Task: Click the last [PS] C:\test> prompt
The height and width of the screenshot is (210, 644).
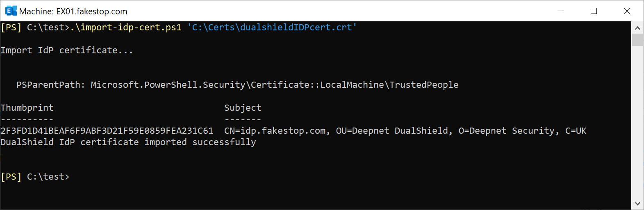Action: pyautogui.click(x=35, y=177)
